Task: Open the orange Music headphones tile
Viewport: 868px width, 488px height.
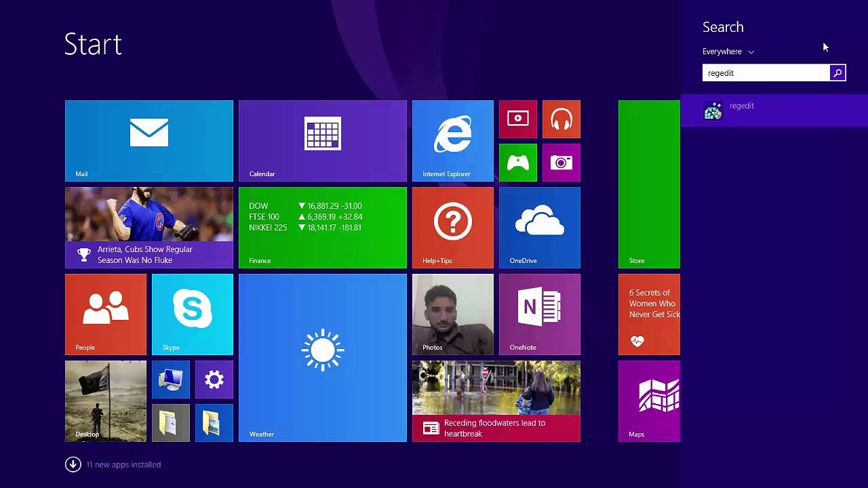Action: (x=561, y=119)
